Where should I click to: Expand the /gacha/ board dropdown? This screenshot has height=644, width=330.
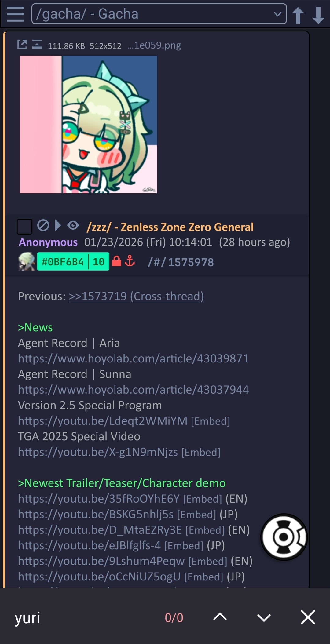point(159,14)
